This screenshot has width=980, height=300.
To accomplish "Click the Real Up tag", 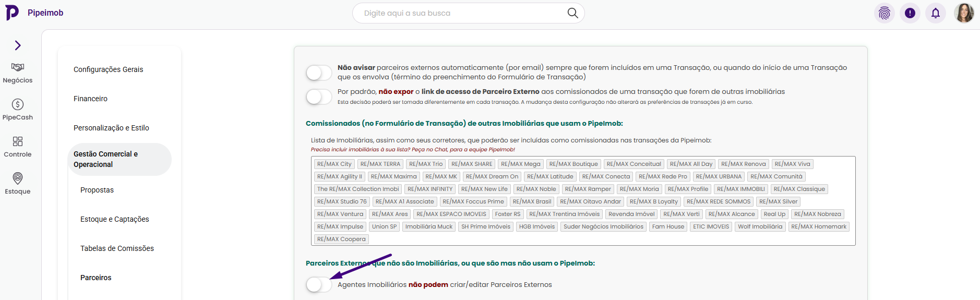I will coord(774,214).
